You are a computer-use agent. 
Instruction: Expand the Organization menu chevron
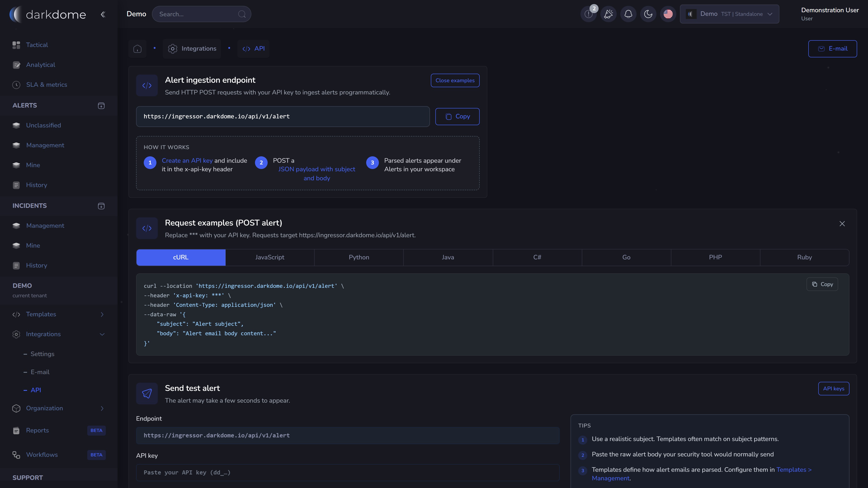pyautogui.click(x=102, y=408)
